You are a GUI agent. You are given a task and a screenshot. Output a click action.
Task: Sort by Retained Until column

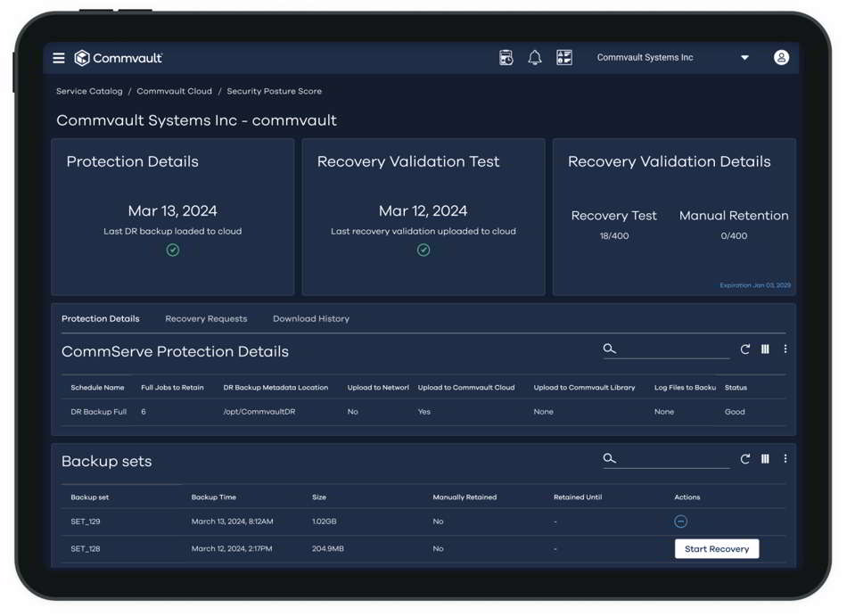click(578, 497)
